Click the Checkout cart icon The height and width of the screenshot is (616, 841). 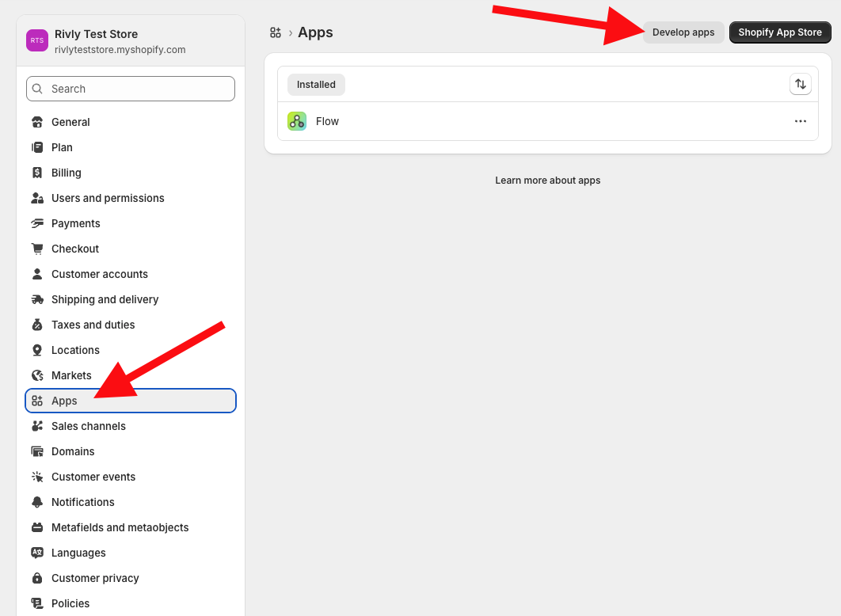pos(37,249)
